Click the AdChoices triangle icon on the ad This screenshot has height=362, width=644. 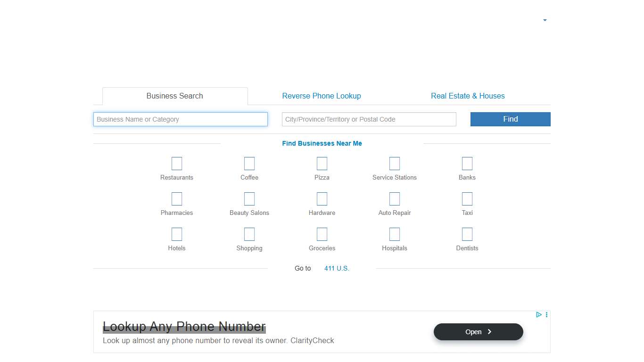coord(539,314)
